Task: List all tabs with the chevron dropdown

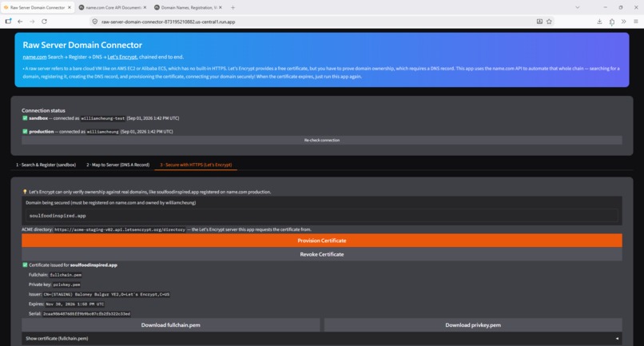Action: (x=577, y=7)
